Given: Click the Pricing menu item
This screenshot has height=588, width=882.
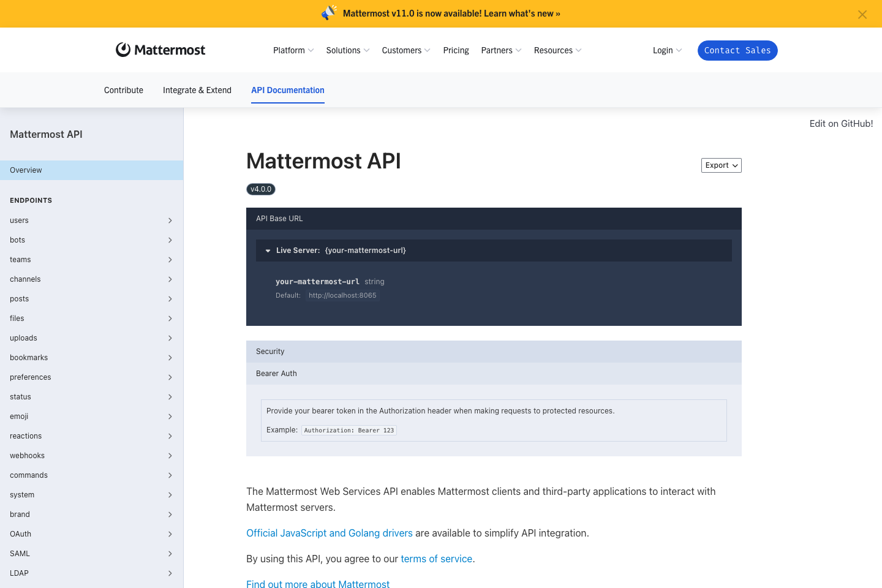Looking at the screenshot, I should point(456,50).
